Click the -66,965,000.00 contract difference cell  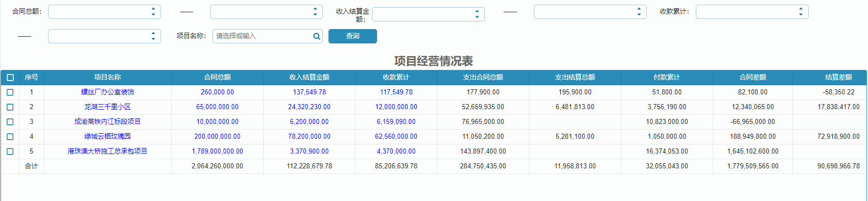click(753, 122)
